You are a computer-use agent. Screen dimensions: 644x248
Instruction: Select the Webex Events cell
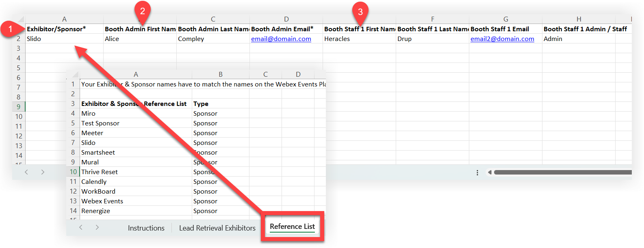tap(136, 201)
